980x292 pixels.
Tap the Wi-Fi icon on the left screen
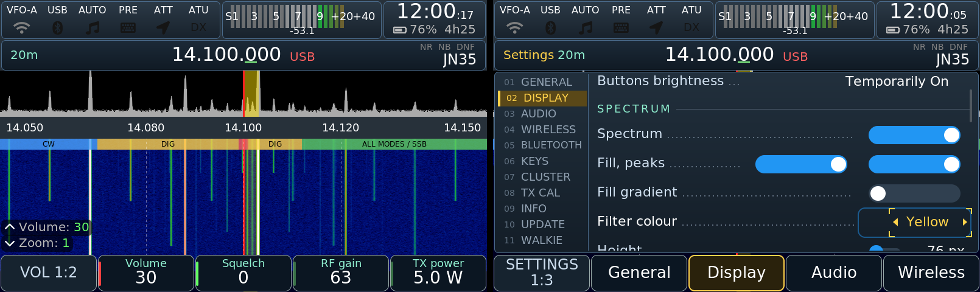point(22,27)
